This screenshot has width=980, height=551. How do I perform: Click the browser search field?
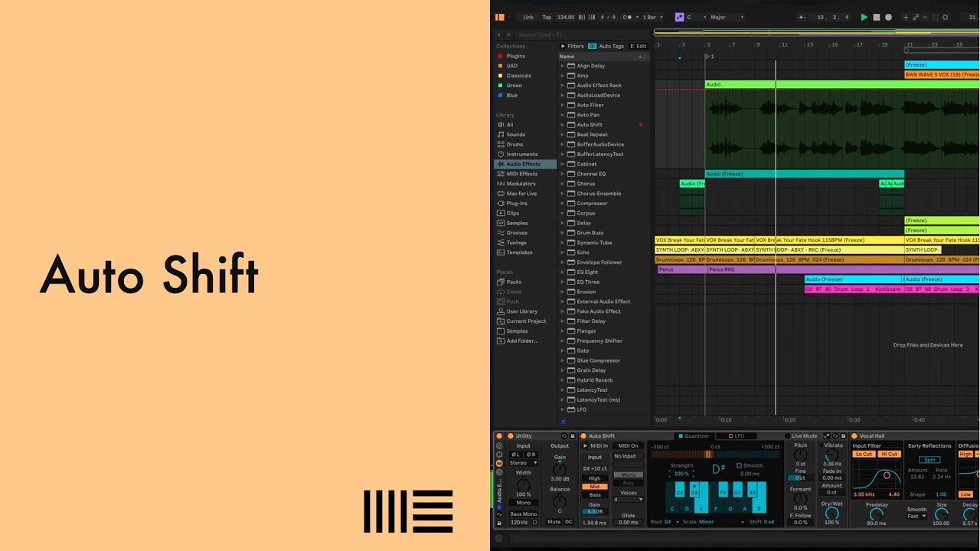pyautogui.click(x=580, y=34)
